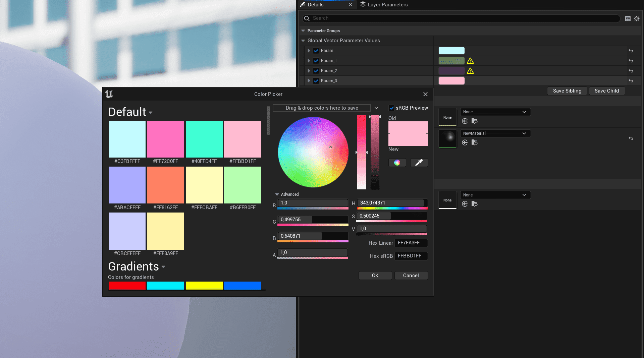The image size is (644, 358).
Task: Open Details view options table icon
Action: pyautogui.click(x=628, y=19)
